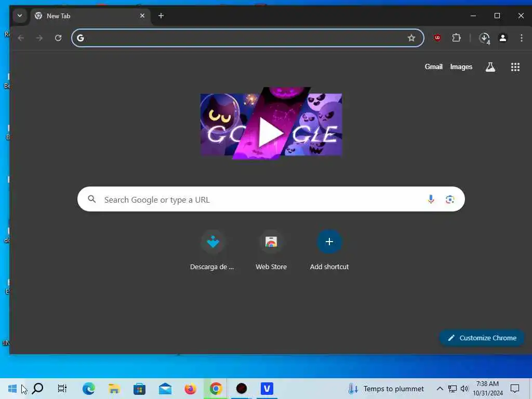Open the Chrome profile menu

coord(503,38)
